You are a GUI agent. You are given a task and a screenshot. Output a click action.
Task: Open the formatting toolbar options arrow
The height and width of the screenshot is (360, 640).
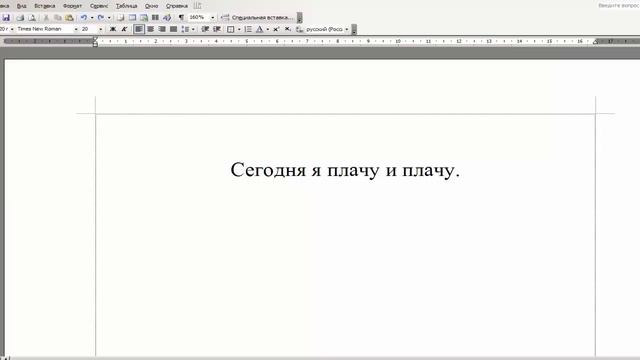pos(354,29)
